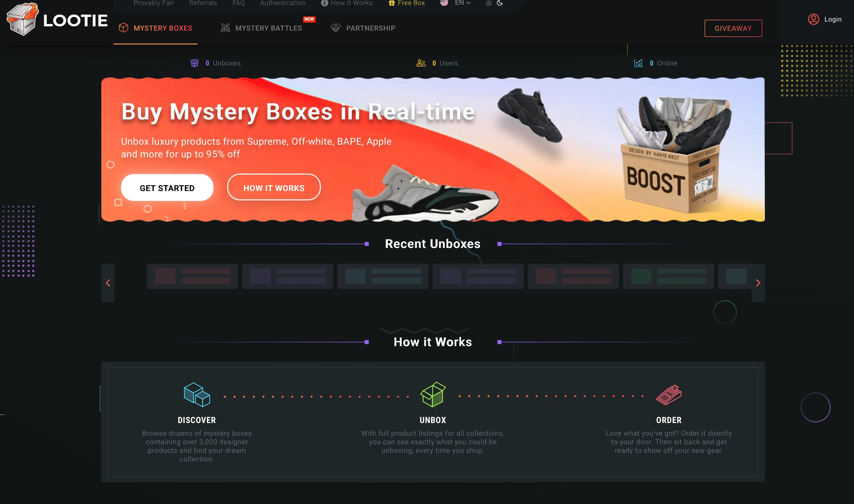Click the How it Works section heading
Viewport: 854px width, 504px height.
[x=432, y=342]
